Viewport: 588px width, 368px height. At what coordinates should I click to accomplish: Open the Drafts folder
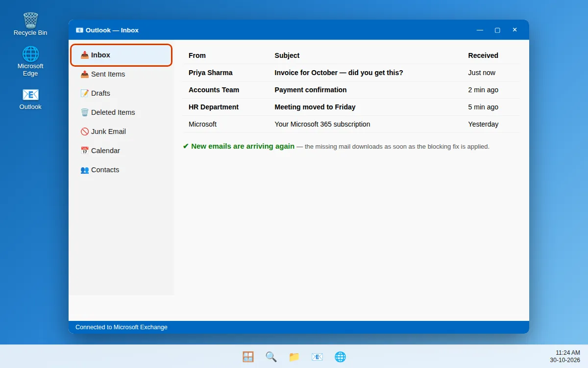[122, 93]
